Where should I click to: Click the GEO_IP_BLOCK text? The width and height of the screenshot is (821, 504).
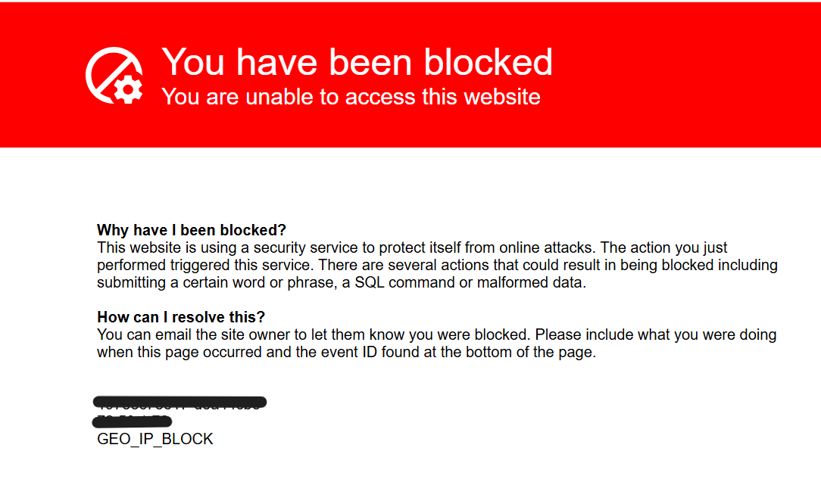pyautogui.click(x=155, y=439)
